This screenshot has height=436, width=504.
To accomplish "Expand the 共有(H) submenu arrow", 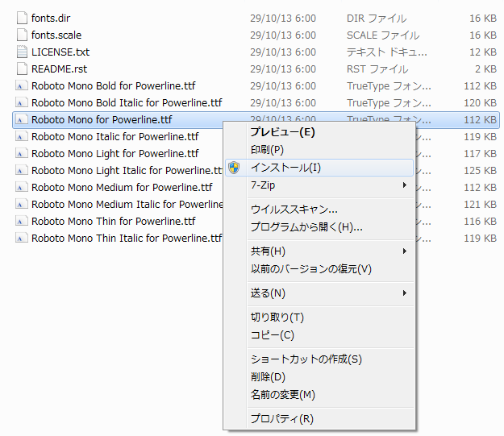I will pyautogui.click(x=405, y=251).
